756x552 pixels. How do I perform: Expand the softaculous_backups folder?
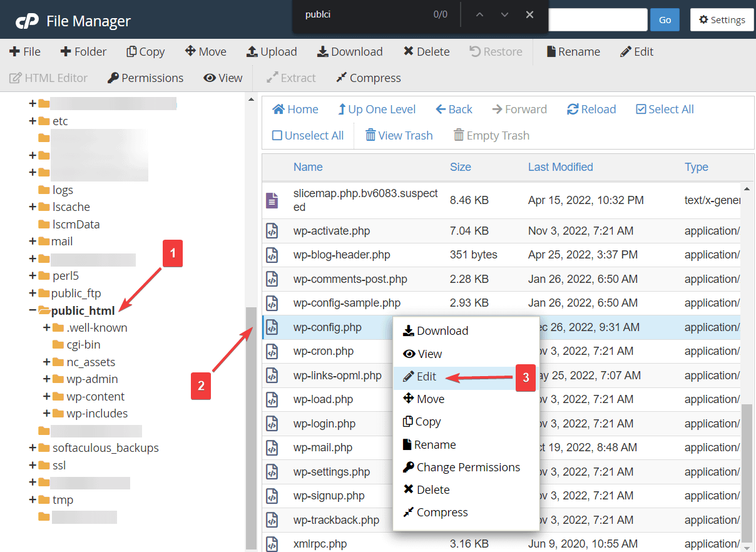pyautogui.click(x=33, y=448)
